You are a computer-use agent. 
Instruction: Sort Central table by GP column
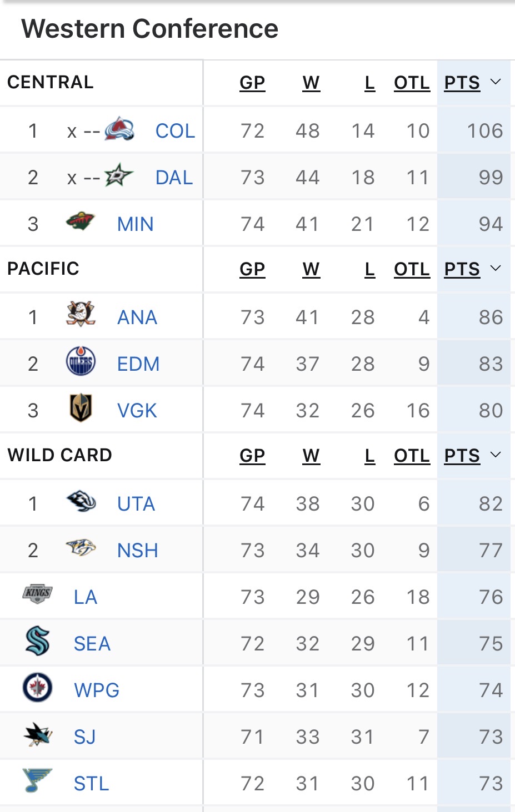[x=252, y=83]
